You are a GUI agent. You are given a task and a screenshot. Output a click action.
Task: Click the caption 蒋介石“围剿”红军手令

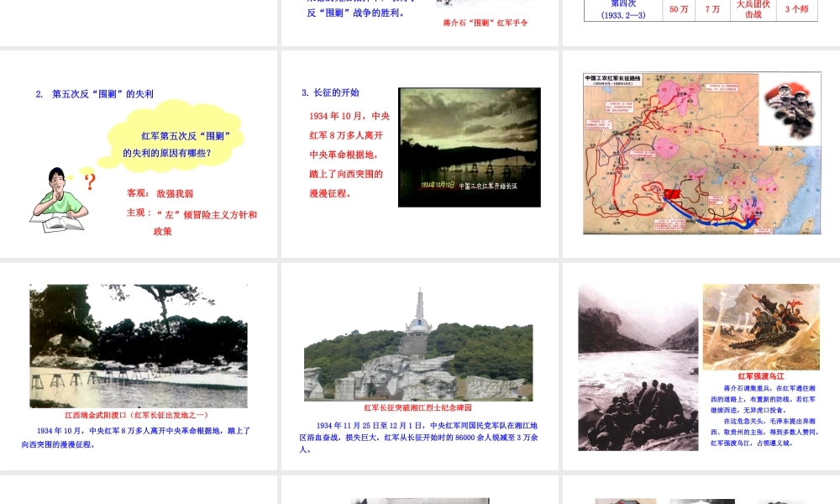[486, 23]
